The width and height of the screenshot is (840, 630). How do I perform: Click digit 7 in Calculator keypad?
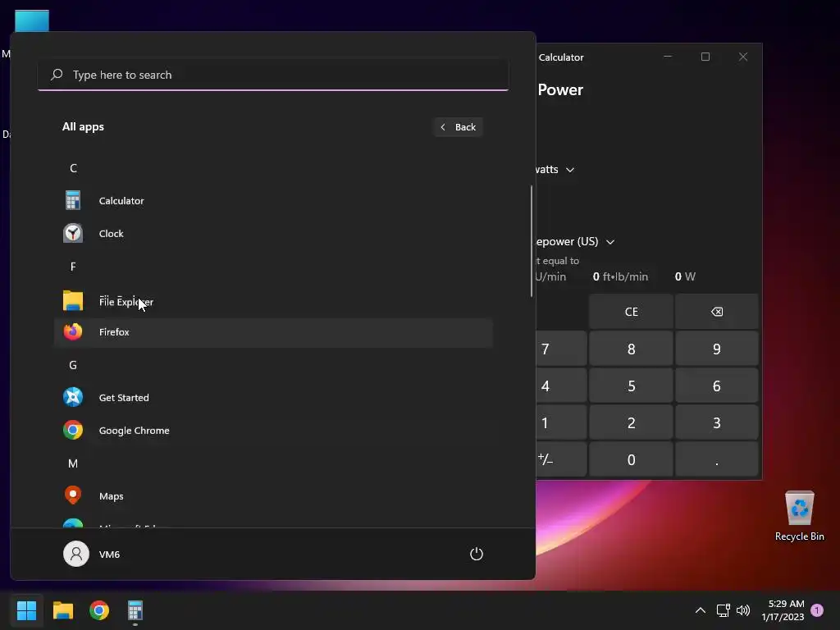561,349
